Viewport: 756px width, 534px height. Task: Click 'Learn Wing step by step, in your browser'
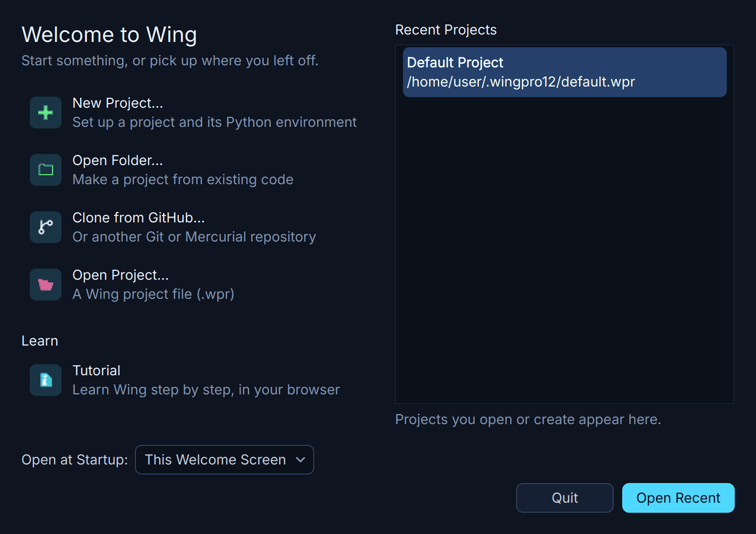[206, 390]
